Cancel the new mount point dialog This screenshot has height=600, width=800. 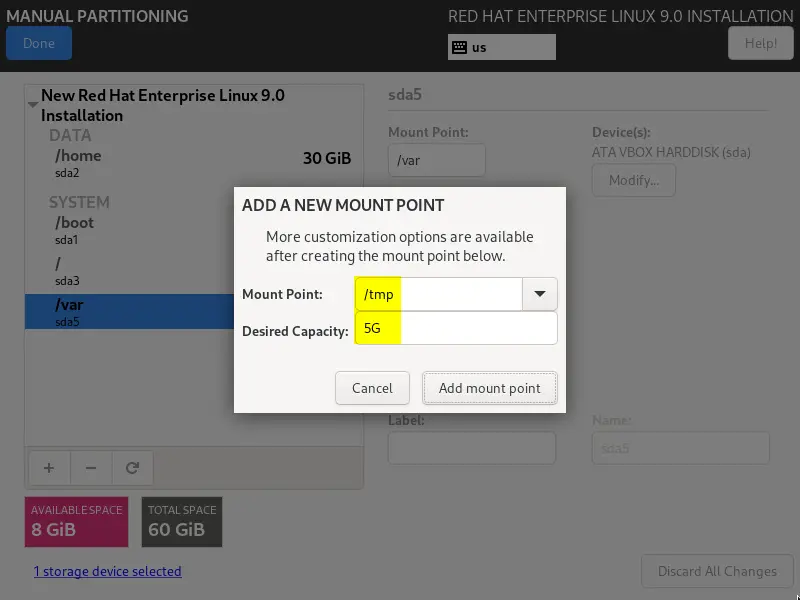click(x=372, y=388)
